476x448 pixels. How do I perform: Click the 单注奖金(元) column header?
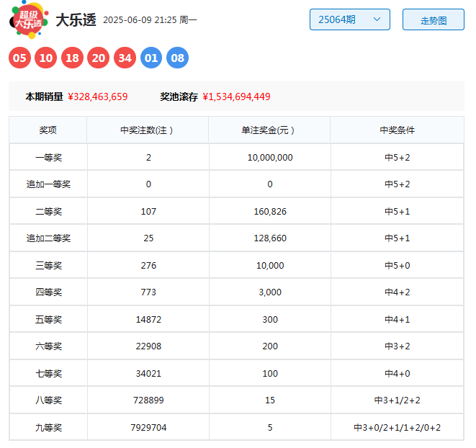click(269, 130)
